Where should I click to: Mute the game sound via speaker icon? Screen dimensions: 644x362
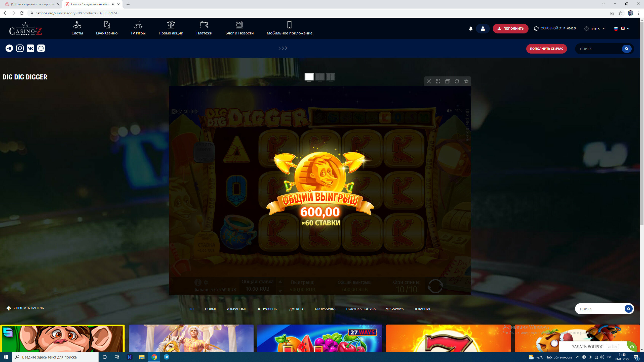(449, 110)
